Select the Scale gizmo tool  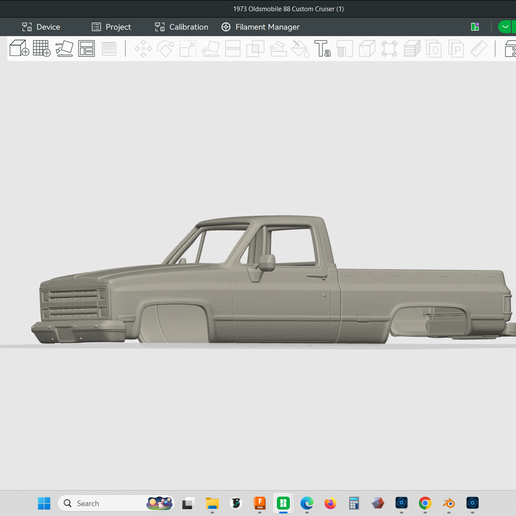(x=188, y=49)
